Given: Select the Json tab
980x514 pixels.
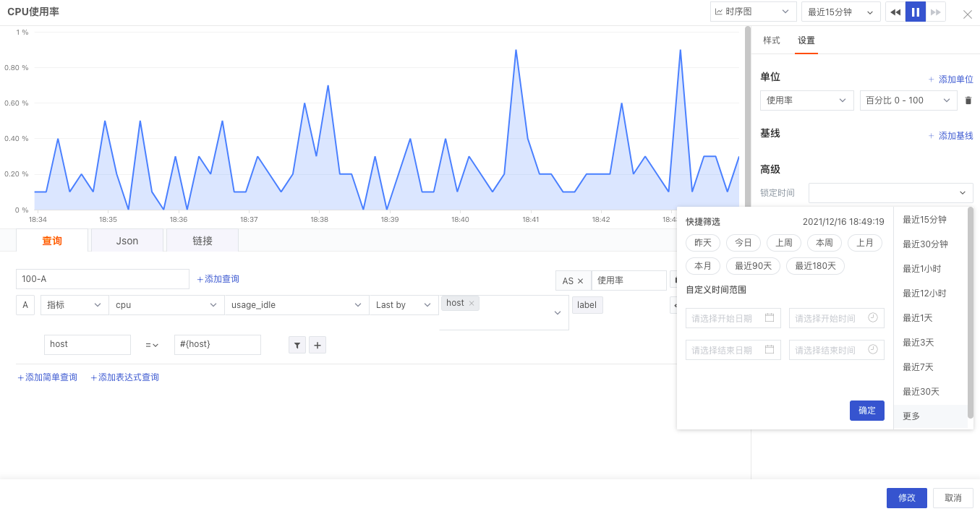Looking at the screenshot, I should coord(127,241).
